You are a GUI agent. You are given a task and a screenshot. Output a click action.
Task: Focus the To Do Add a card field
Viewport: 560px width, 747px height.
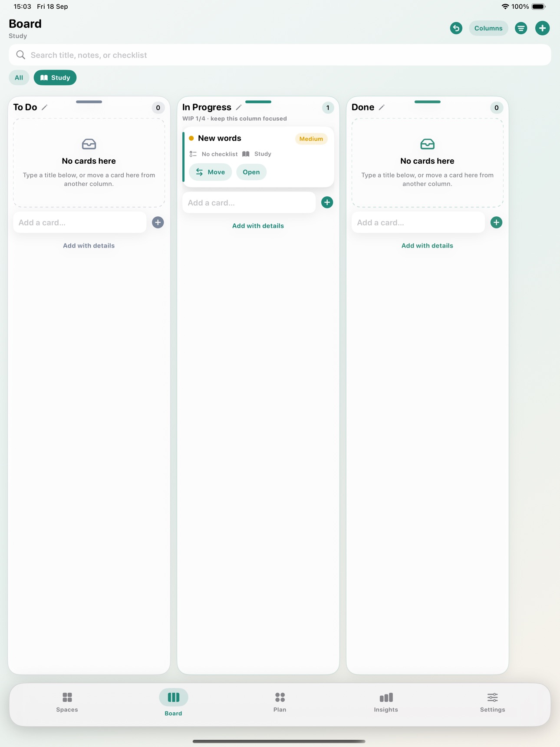pos(80,222)
